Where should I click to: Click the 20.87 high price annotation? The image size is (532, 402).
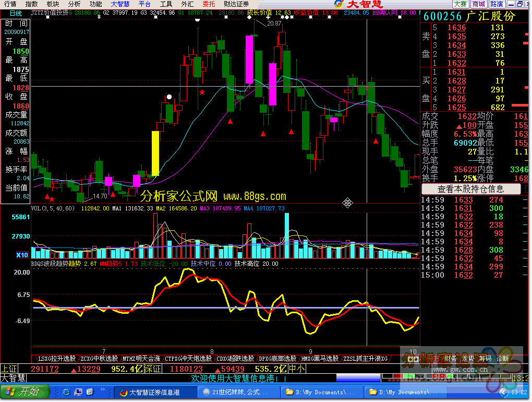274,23
